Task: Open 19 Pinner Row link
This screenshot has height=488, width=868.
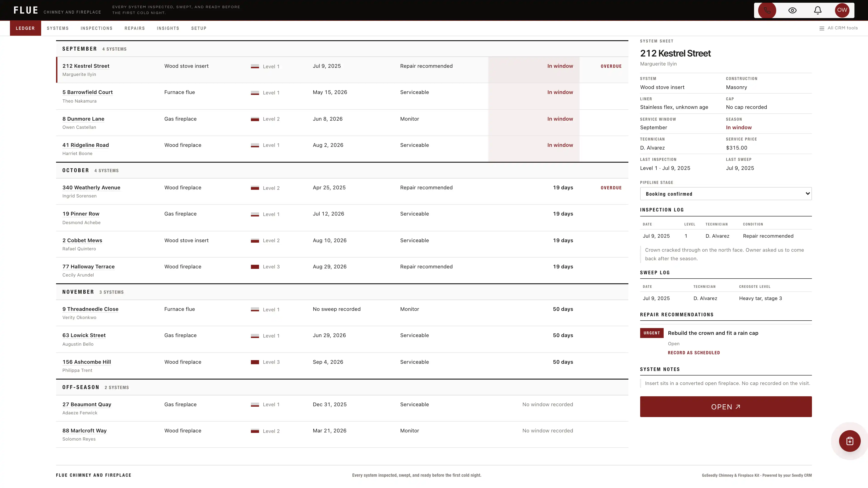Action: tap(81, 214)
